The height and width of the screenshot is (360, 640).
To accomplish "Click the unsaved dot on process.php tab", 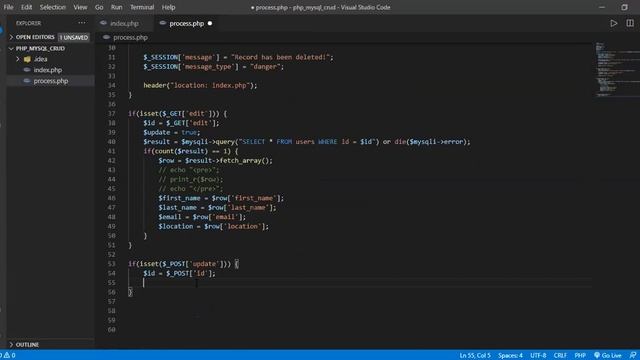I will click(210, 23).
